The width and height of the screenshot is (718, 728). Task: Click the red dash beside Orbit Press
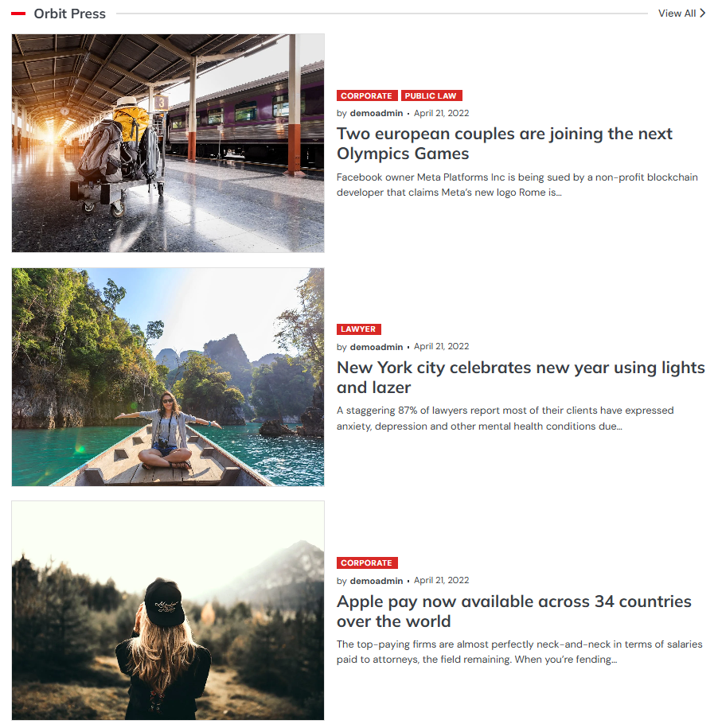point(18,14)
